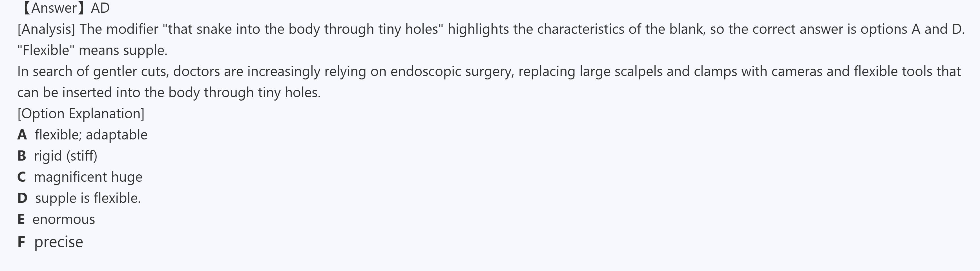Click the words "endoscopic surgery"
980x271 pixels.
click(452, 72)
